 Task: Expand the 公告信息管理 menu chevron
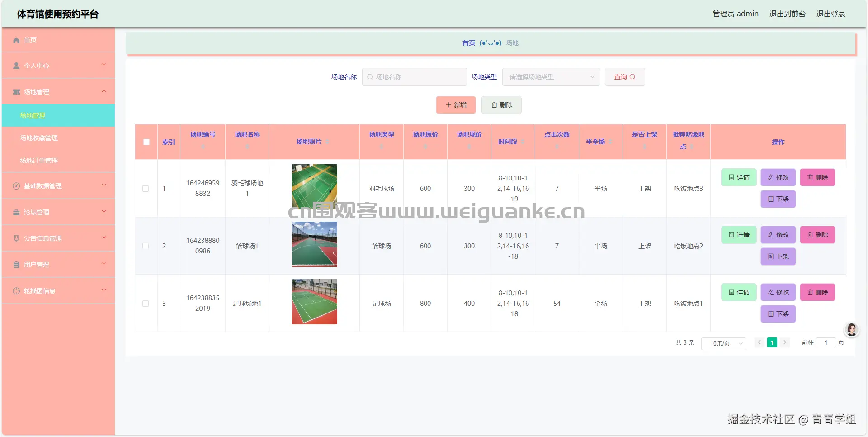click(x=104, y=238)
